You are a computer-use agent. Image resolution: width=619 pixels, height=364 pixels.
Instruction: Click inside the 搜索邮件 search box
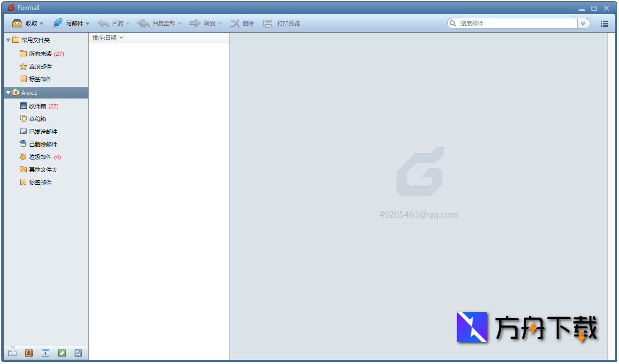[x=512, y=23]
